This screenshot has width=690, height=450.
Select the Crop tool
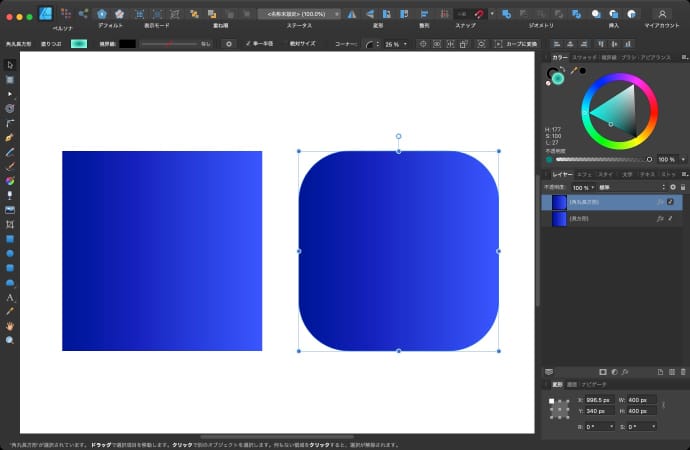pyautogui.click(x=10, y=224)
